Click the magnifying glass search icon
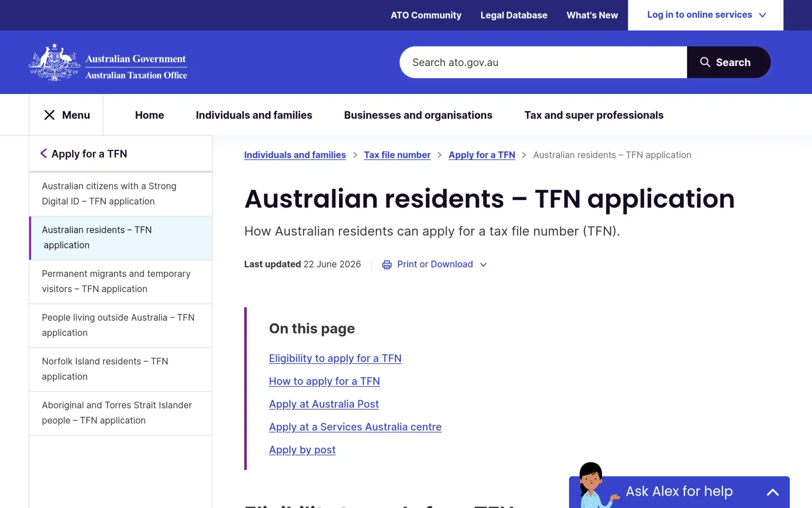The height and width of the screenshot is (508, 812). pyautogui.click(x=705, y=62)
